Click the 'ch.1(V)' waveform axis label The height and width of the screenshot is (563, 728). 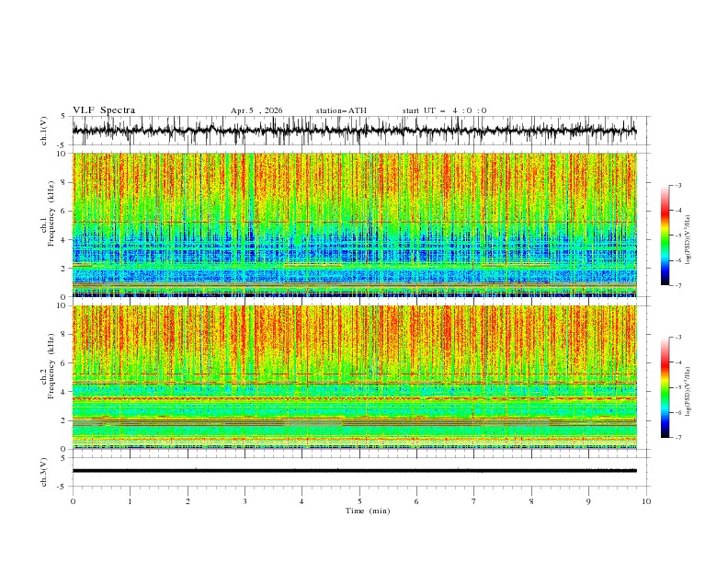click(x=44, y=131)
